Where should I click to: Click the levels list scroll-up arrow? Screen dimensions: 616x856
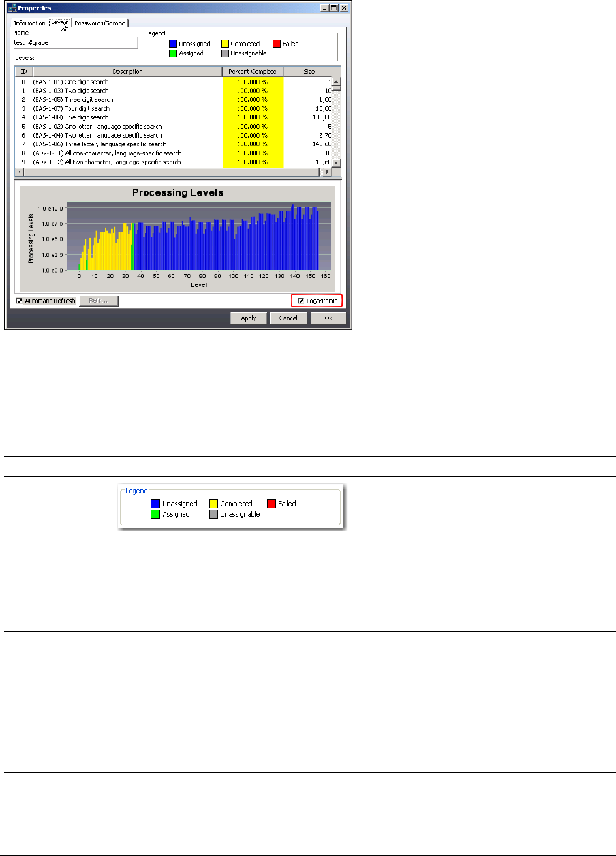tap(337, 82)
